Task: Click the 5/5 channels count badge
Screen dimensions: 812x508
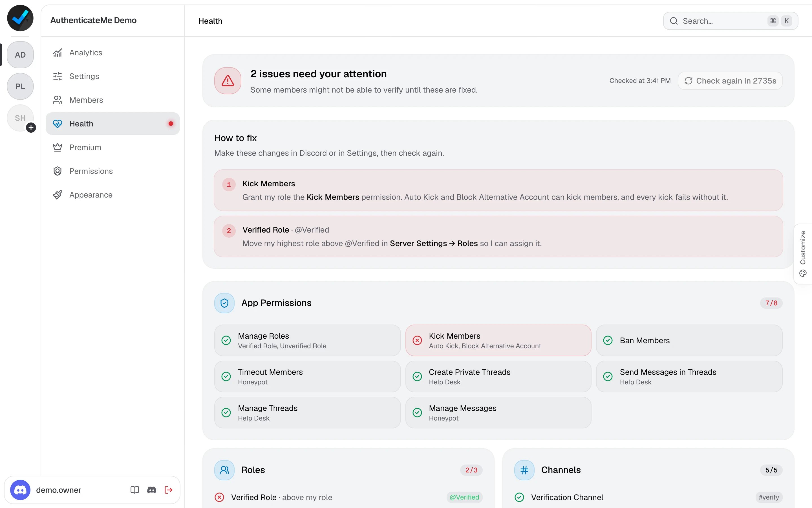Action: pos(771,470)
